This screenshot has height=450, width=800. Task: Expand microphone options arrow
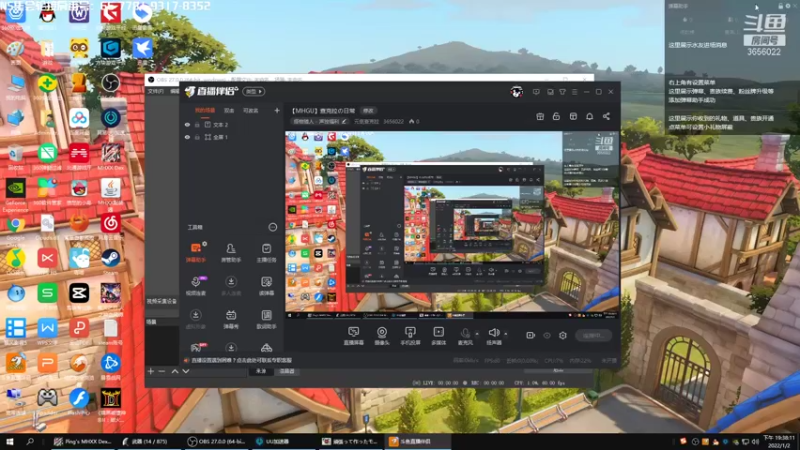pos(477,334)
